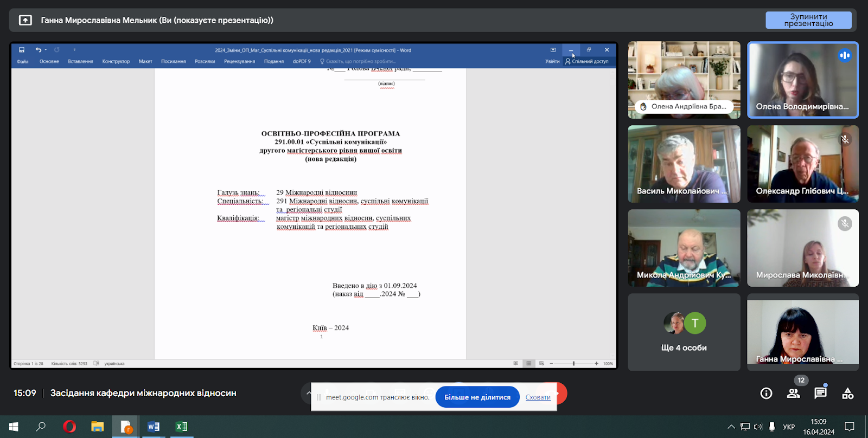
Task: Open meeting details info icon
Action: tap(766, 394)
